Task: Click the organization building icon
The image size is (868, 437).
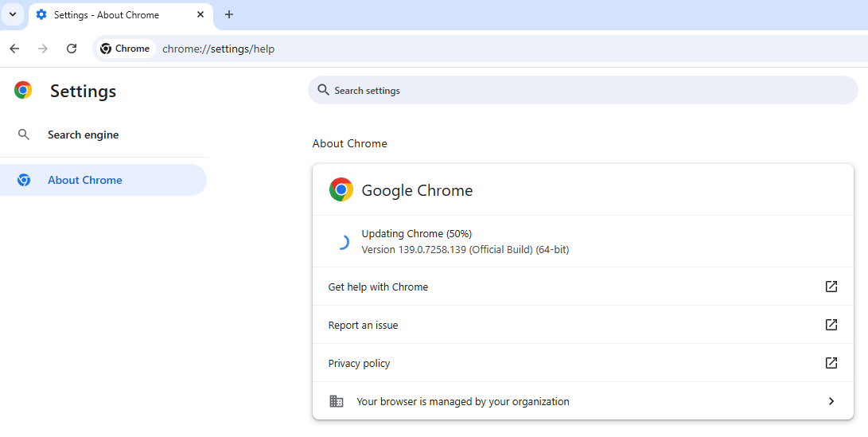Action: pyautogui.click(x=337, y=401)
